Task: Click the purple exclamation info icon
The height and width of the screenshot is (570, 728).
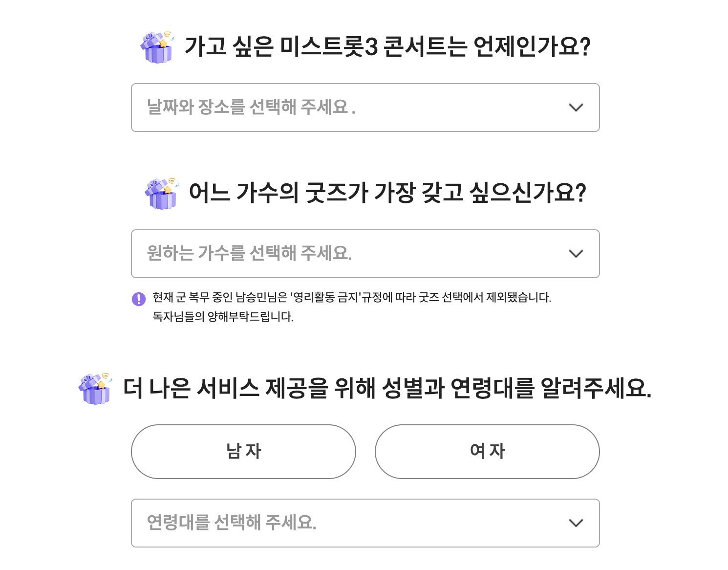Action: pos(139,299)
